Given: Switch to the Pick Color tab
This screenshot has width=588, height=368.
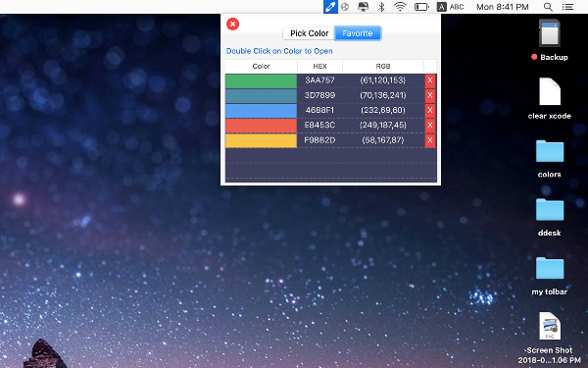Looking at the screenshot, I should (309, 33).
